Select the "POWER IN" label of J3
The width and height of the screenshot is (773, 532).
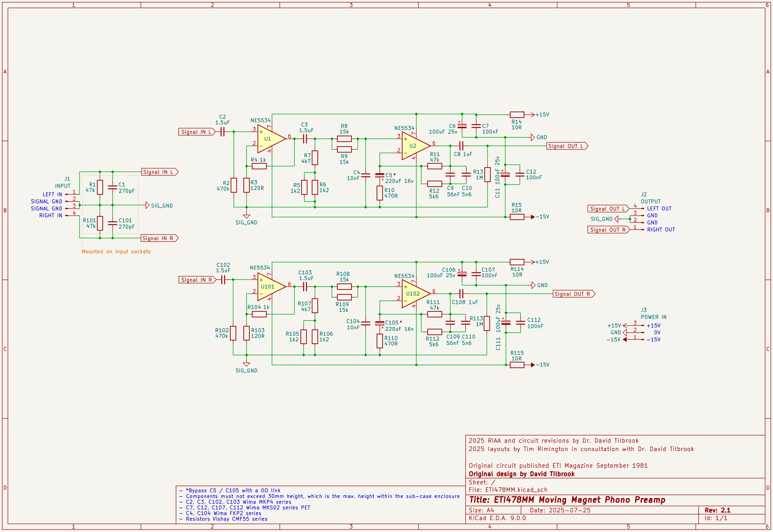[654, 317]
